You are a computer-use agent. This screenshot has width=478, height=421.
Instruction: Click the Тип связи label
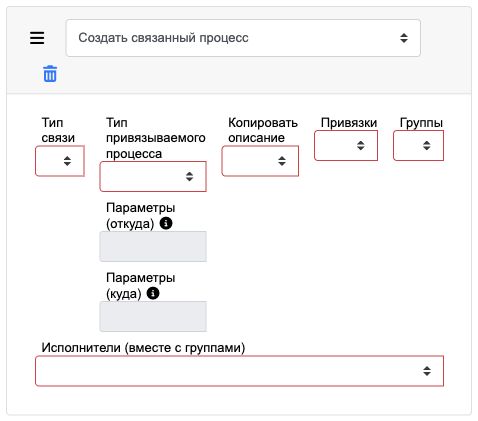58,130
